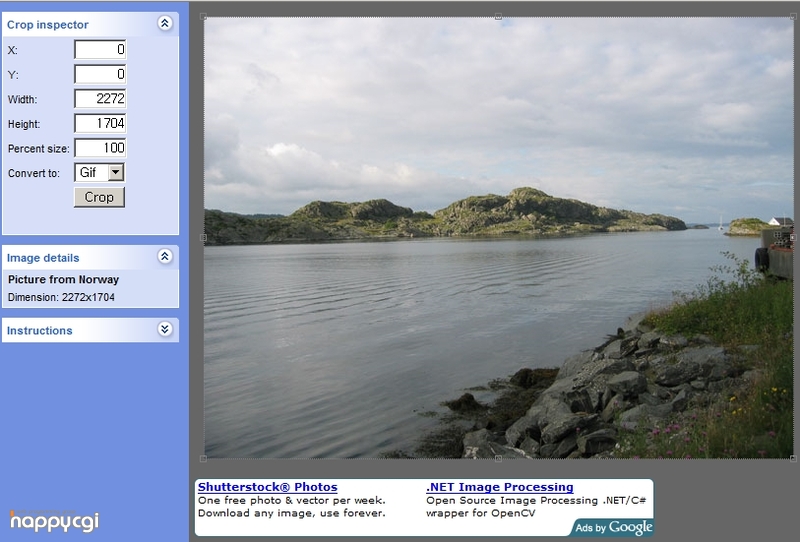Click the Norway landscape image
This screenshot has width=800, height=542.
click(x=498, y=238)
